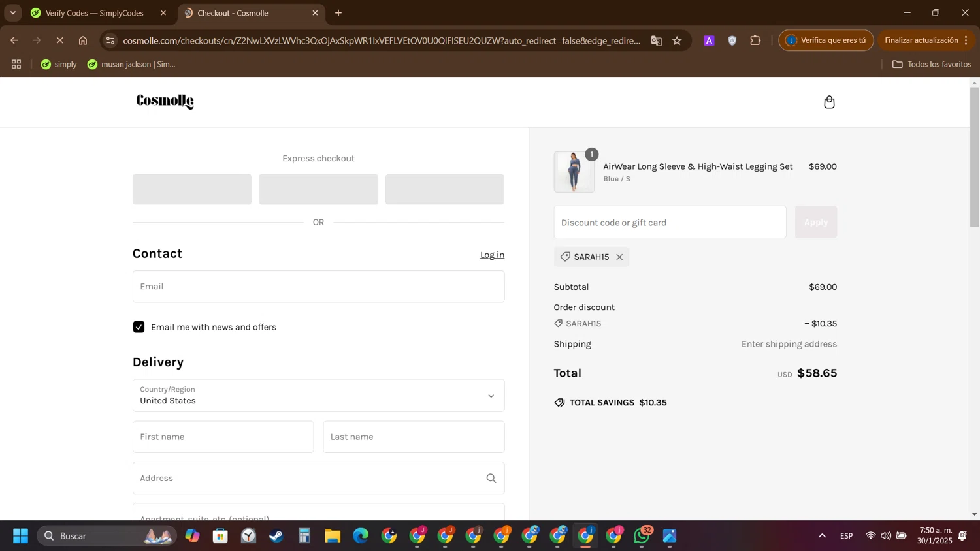
Task: Open the shield extension icon
Action: (x=732, y=40)
